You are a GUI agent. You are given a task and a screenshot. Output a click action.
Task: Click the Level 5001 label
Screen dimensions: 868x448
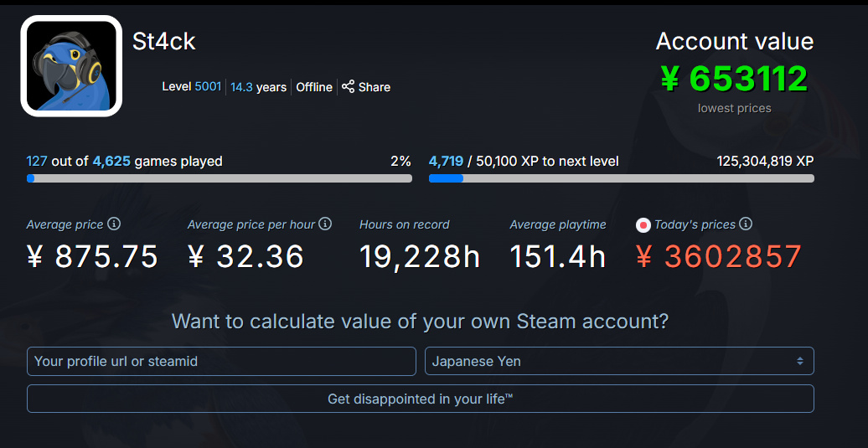pos(192,87)
